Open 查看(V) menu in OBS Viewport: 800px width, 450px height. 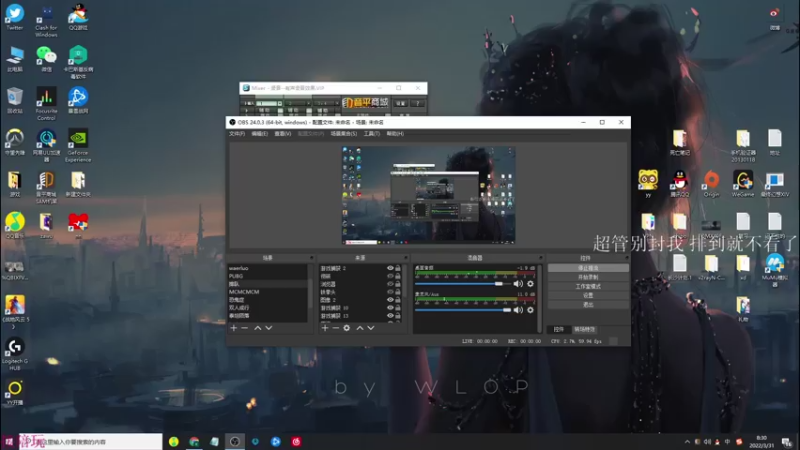point(283,134)
